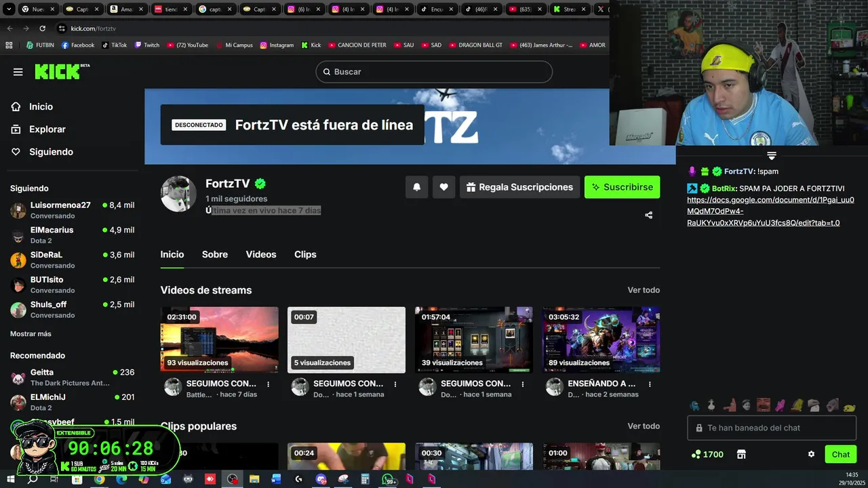Open recommended channel ELMichiJ

pos(72,402)
